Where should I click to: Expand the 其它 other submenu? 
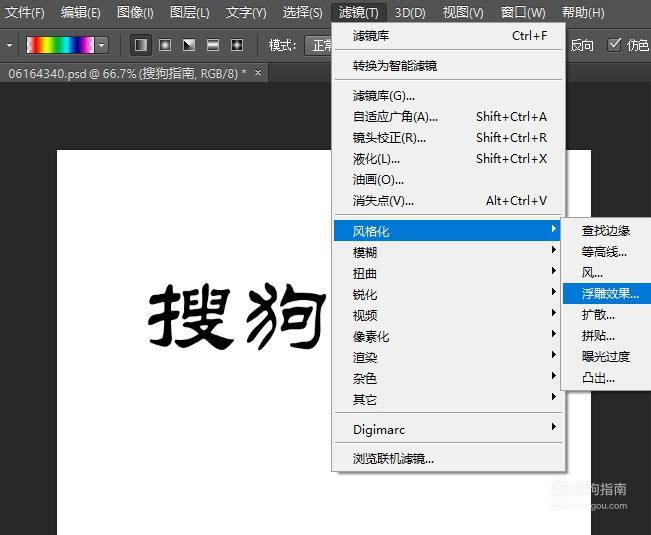448,399
